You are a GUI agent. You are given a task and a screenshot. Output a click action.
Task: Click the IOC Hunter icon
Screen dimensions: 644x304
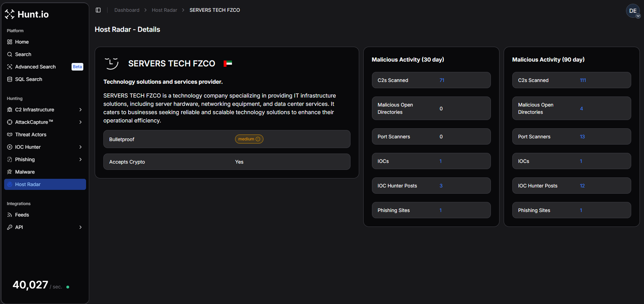pyautogui.click(x=10, y=147)
